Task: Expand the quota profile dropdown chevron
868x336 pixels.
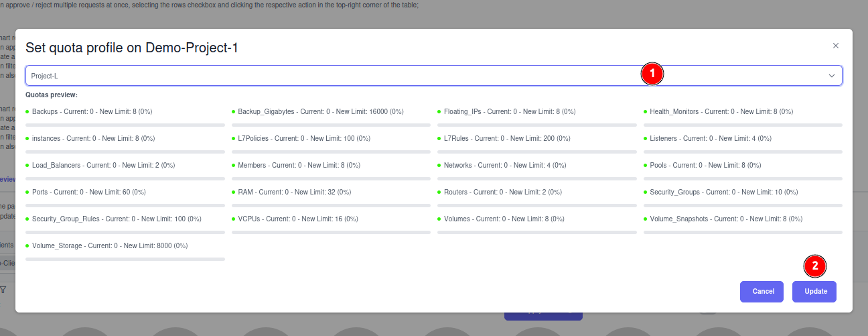Action: 832,76
